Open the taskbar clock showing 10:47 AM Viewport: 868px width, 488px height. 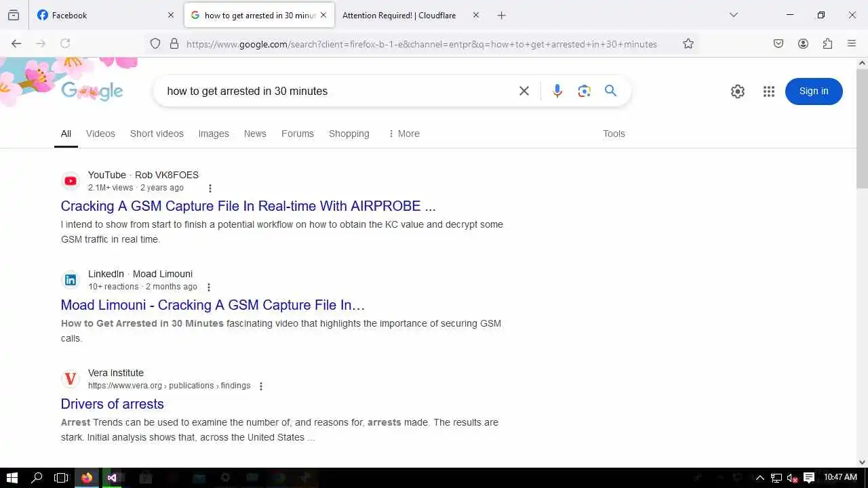(840, 478)
